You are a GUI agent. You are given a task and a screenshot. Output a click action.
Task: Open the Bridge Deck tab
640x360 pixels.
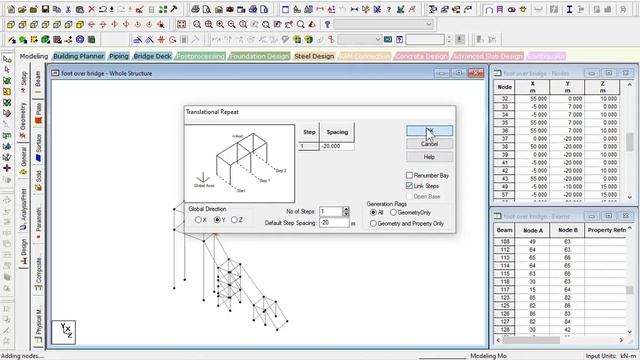(152, 56)
